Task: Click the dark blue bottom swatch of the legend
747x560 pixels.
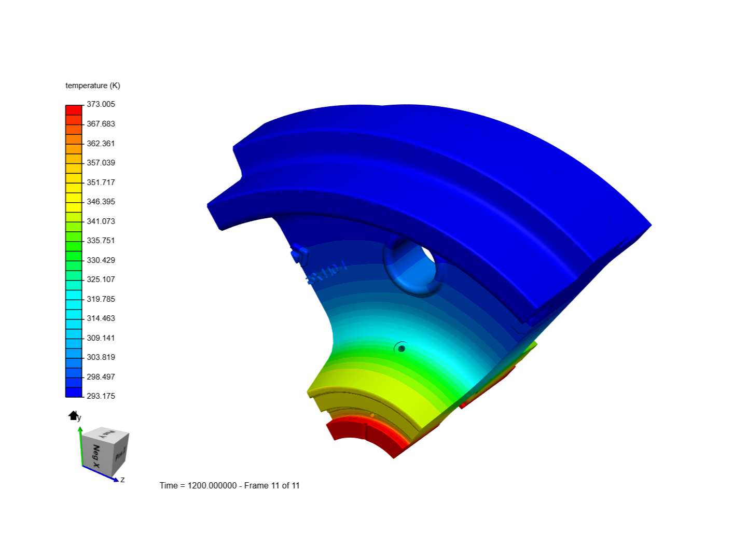Action: point(74,392)
